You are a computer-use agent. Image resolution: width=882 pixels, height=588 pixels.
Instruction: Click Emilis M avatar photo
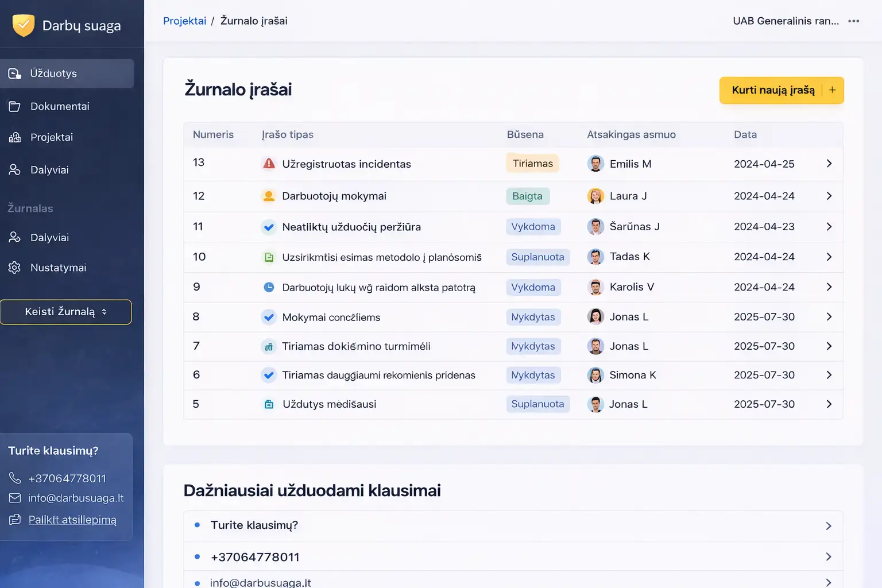595,164
